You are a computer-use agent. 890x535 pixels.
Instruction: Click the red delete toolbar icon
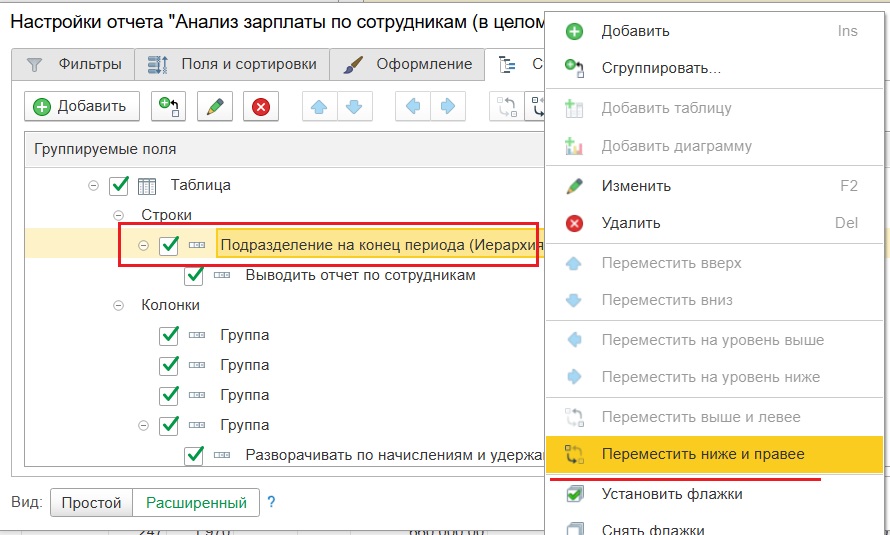[x=261, y=106]
